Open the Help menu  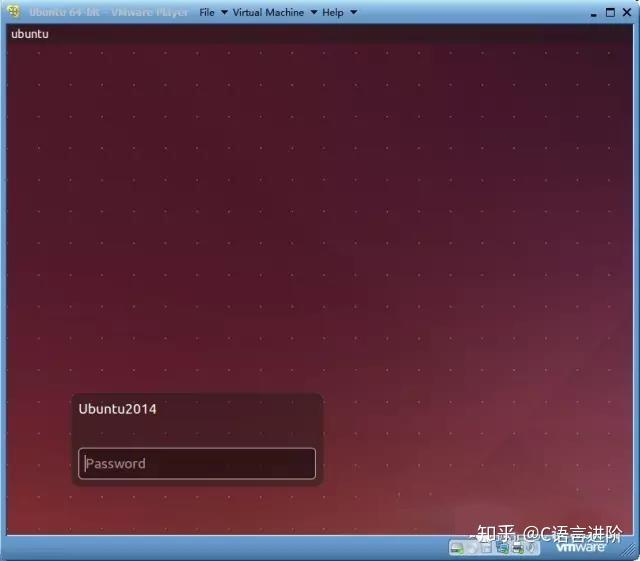[x=333, y=13]
